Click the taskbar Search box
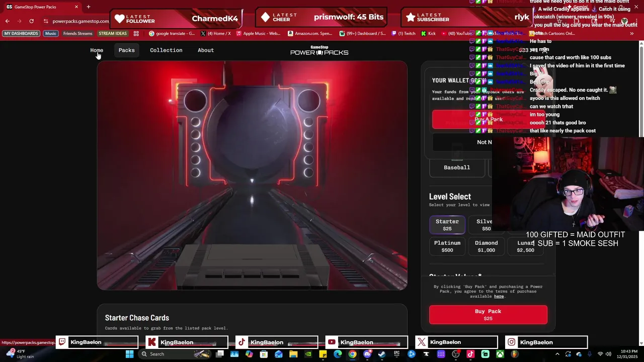This screenshot has width=644, height=362. [x=175, y=354]
